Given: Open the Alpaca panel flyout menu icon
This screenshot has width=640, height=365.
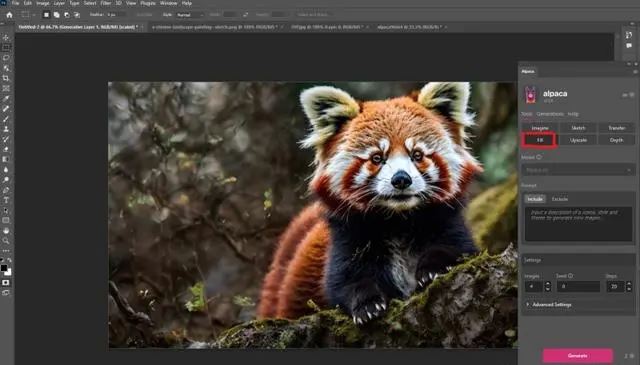Looking at the screenshot, I should (635, 71).
